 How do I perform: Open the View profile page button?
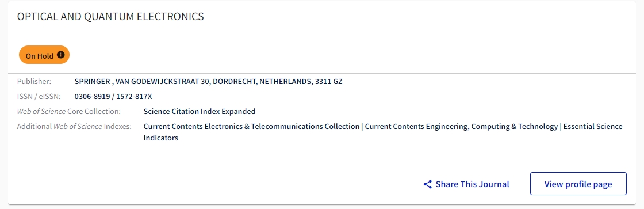pos(578,184)
